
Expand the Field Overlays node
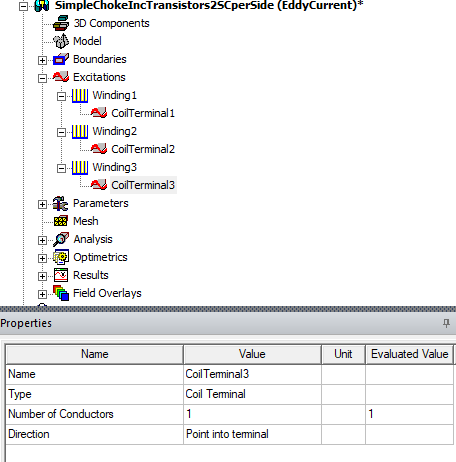42,294
